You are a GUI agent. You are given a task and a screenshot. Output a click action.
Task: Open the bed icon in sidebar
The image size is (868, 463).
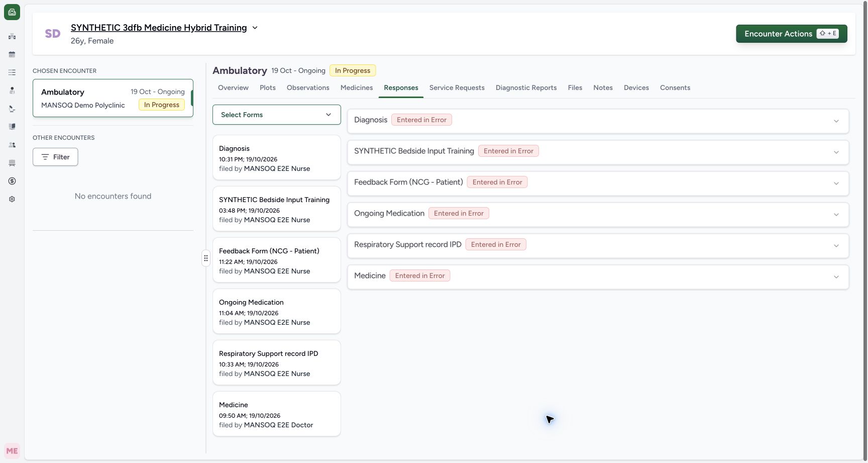12,163
